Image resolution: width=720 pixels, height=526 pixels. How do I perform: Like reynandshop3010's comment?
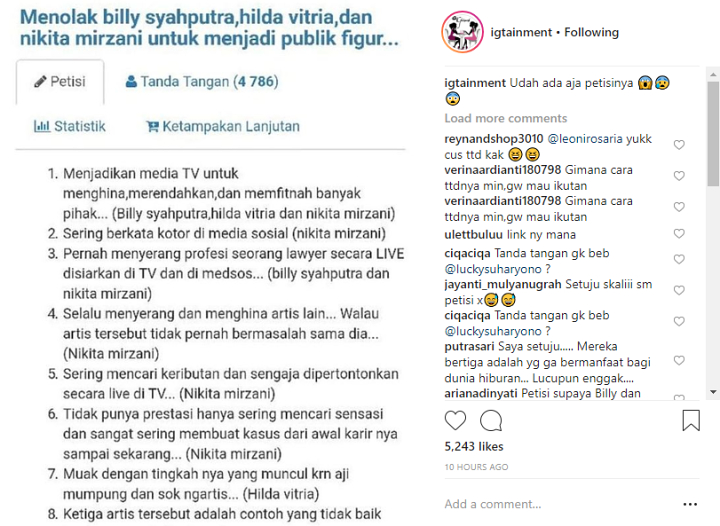(x=679, y=145)
